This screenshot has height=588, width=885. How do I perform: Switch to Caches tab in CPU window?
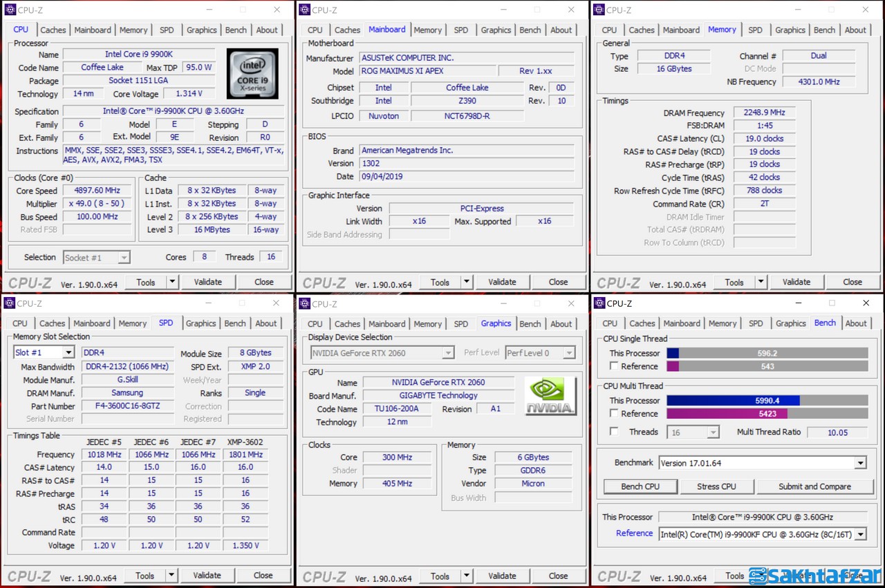[x=53, y=30]
